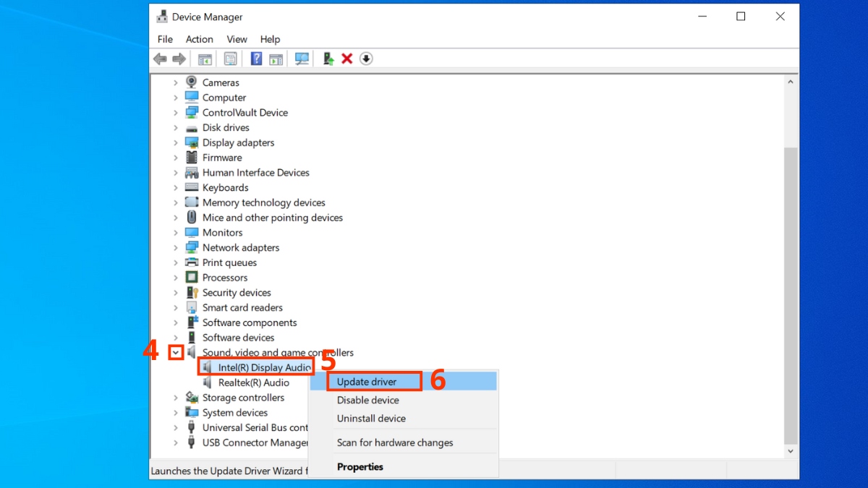Viewport: 868px width, 488px height.
Task: Select the Smart card readers label
Action: [x=242, y=307]
